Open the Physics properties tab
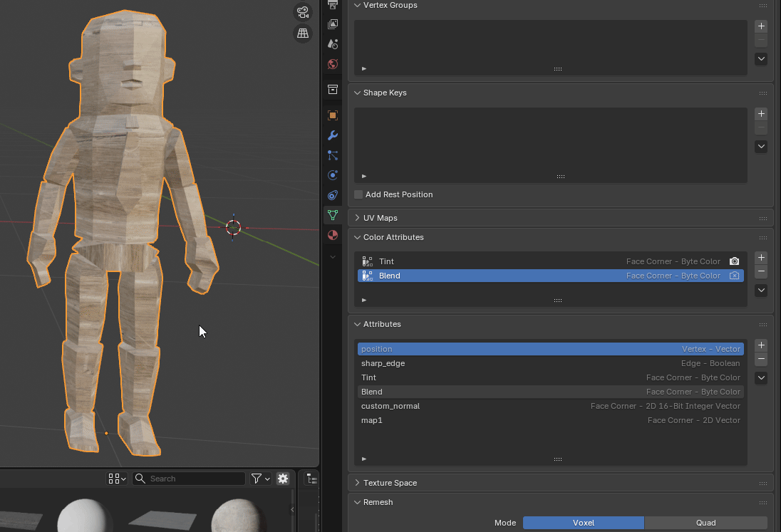 (333, 175)
